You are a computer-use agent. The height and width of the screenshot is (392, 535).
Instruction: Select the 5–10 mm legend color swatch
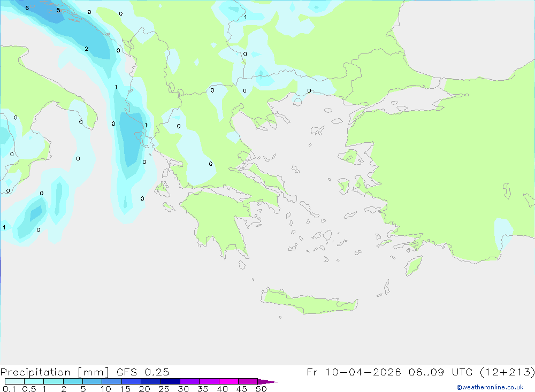[92, 381]
